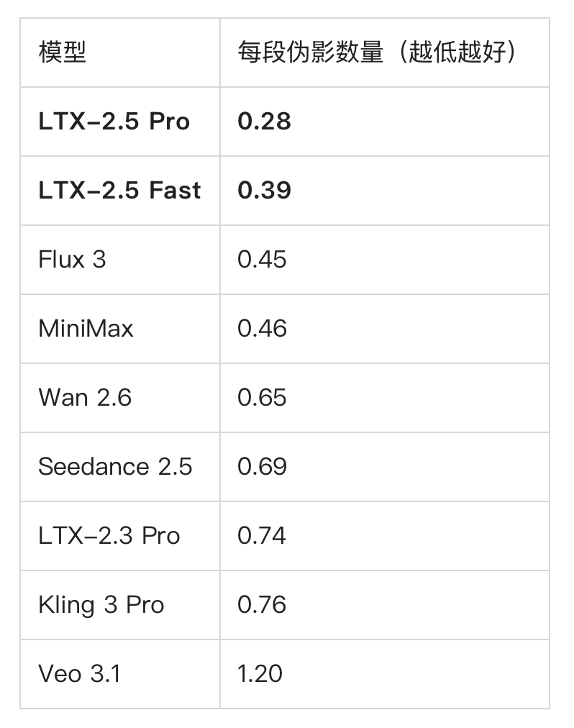Click the 0.39 value cell
The width and height of the screenshot is (574, 728).
tap(385, 191)
